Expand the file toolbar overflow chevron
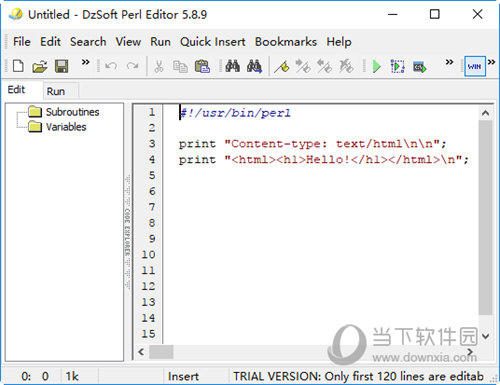This screenshot has width=500, height=385. click(x=86, y=62)
